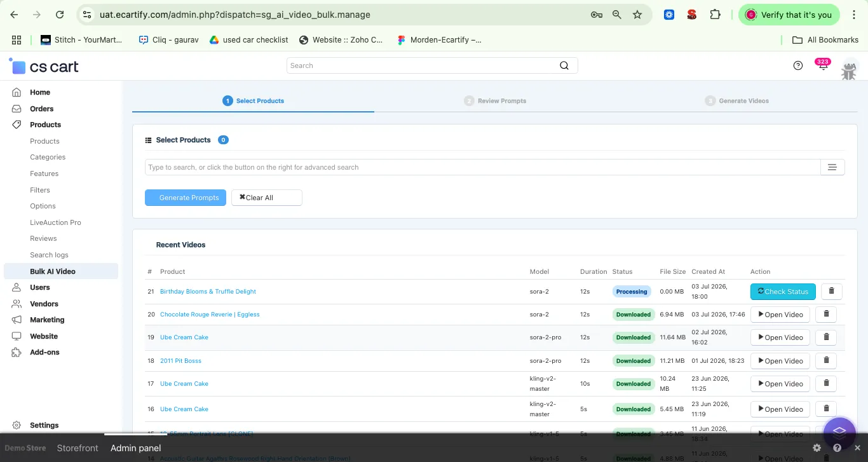
Task: Open browser extensions puzzle icon
Action: (715, 15)
